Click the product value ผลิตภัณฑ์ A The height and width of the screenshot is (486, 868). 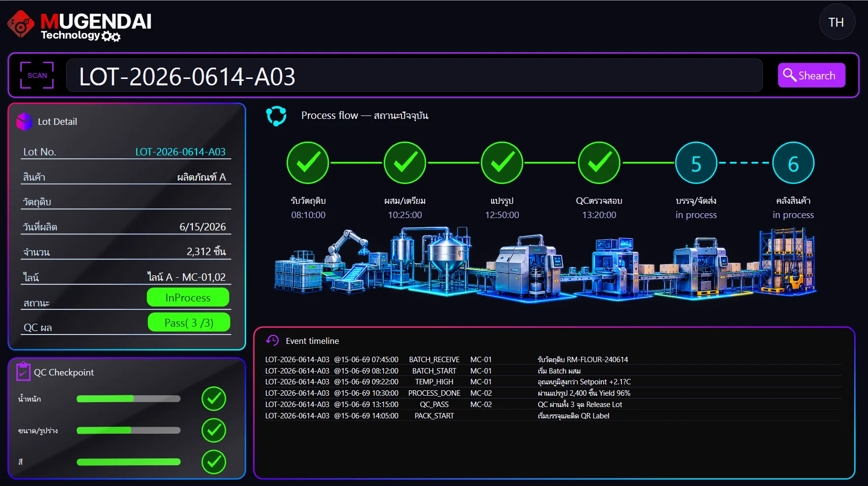[202, 177]
